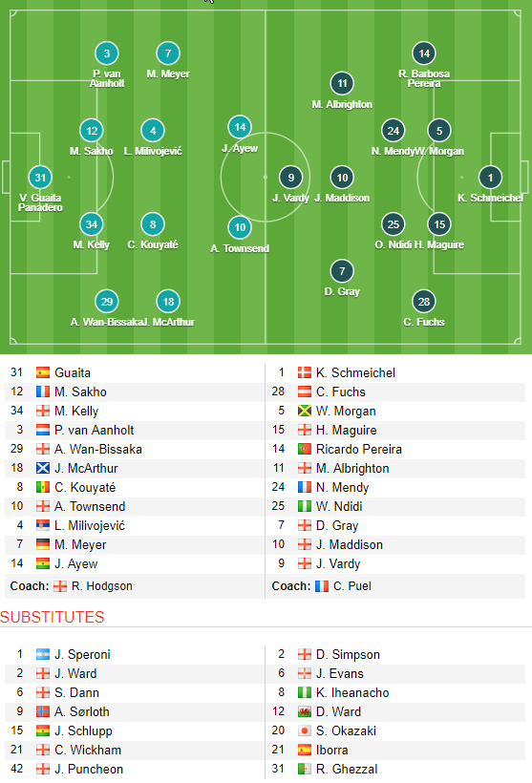Click H. Maguire's number 15 marker
The width and height of the screenshot is (532, 783).
(439, 224)
